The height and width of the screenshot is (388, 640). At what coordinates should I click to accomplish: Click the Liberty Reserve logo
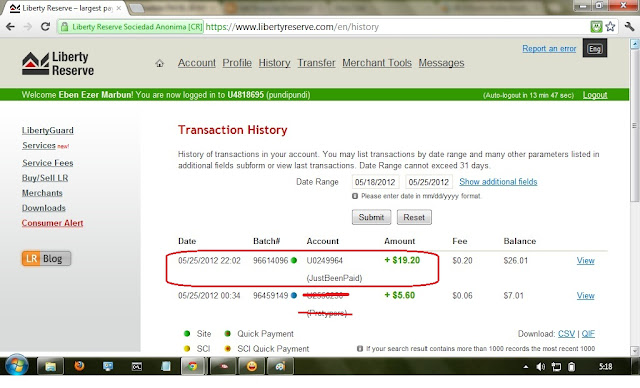coord(58,63)
